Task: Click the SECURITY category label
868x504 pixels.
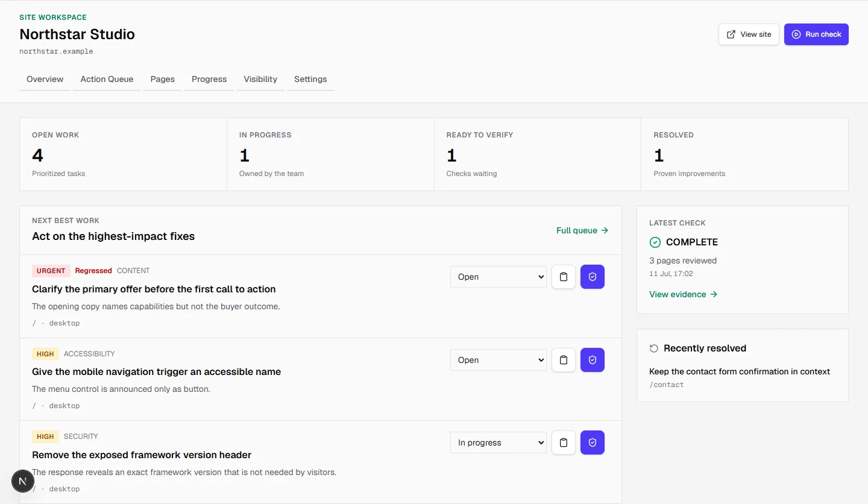Action: [x=81, y=436]
